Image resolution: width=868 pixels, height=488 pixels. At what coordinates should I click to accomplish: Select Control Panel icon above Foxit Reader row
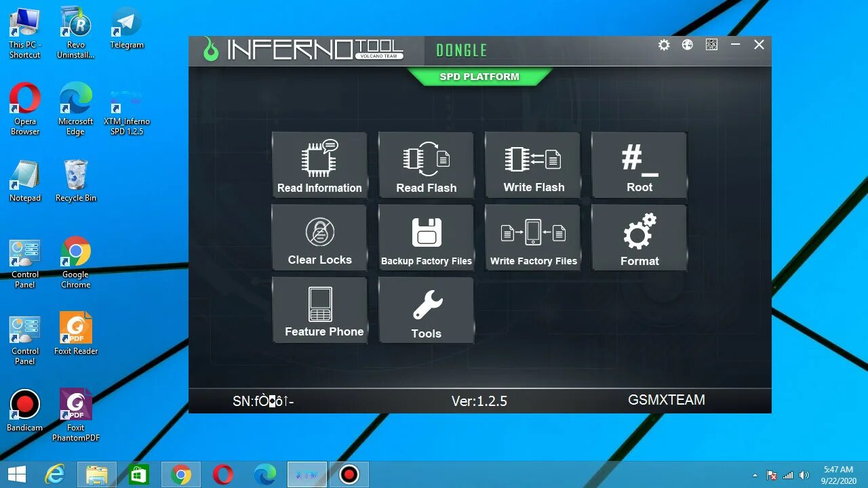coord(25,262)
